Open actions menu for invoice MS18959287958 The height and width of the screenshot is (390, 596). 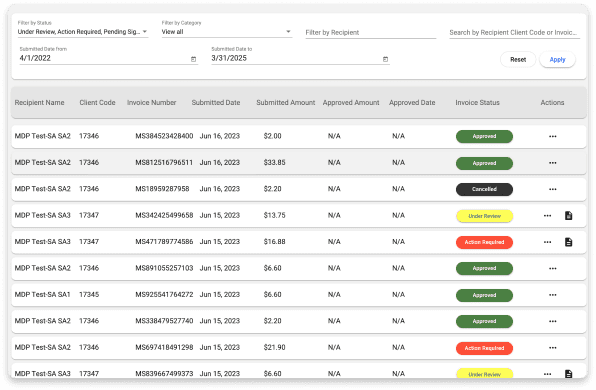[552, 189]
